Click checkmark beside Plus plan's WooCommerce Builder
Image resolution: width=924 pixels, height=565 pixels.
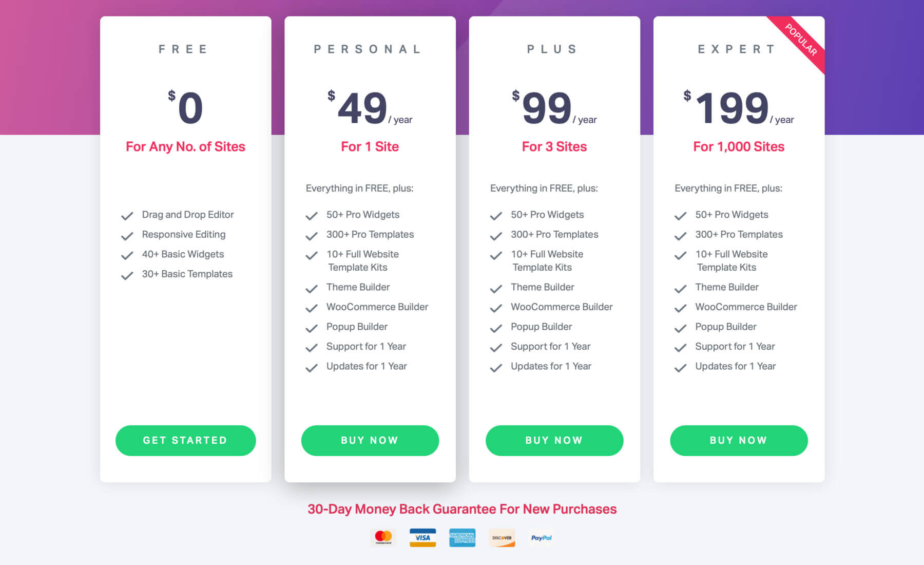click(x=496, y=308)
